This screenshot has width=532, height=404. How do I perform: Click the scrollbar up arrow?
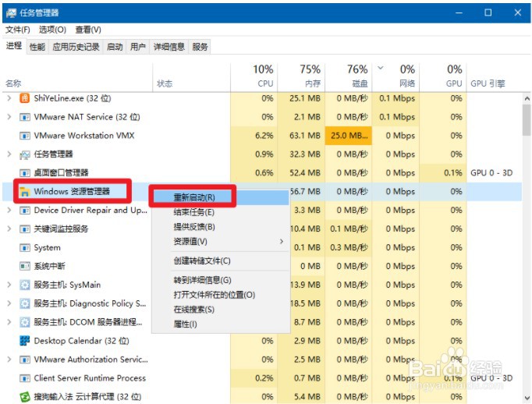click(527, 99)
